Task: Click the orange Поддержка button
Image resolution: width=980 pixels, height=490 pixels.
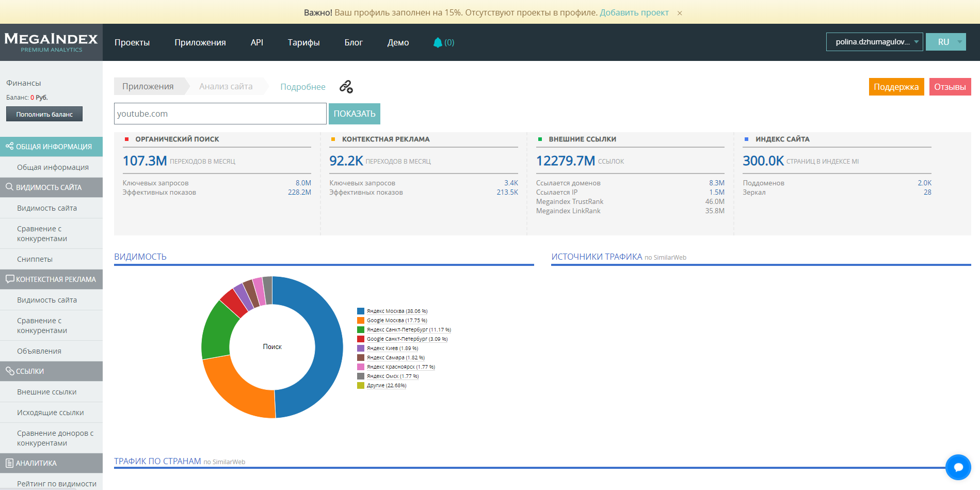Action: coord(896,87)
